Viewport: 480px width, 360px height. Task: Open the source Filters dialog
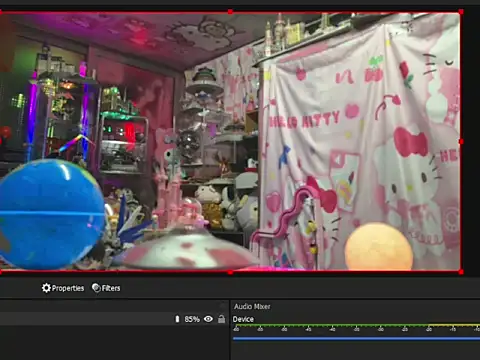coord(106,288)
